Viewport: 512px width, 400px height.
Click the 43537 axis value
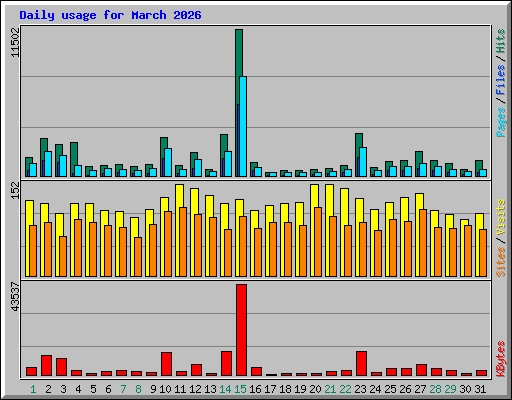pos(15,297)
